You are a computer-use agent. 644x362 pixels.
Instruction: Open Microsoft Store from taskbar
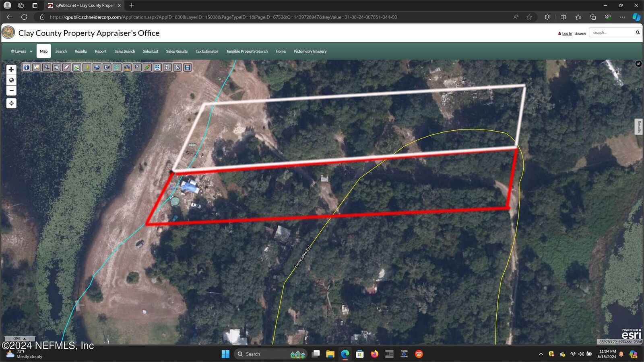click(x=360, y=354)
